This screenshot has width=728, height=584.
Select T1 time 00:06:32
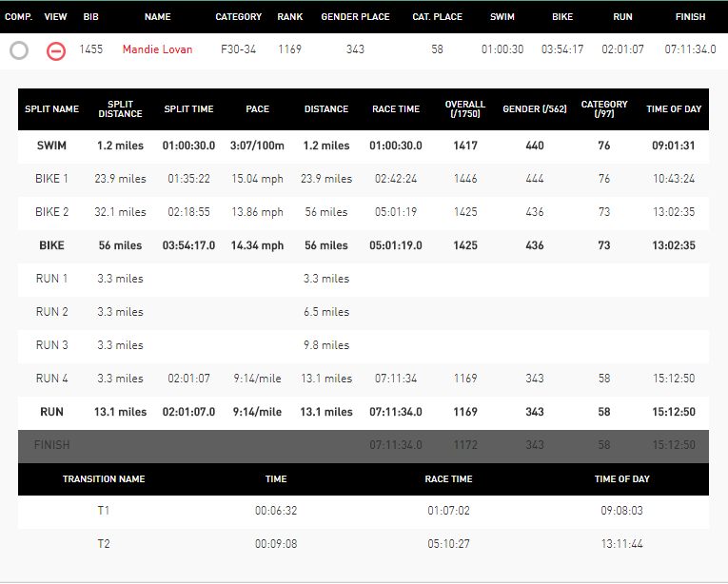tap(276, 511)
